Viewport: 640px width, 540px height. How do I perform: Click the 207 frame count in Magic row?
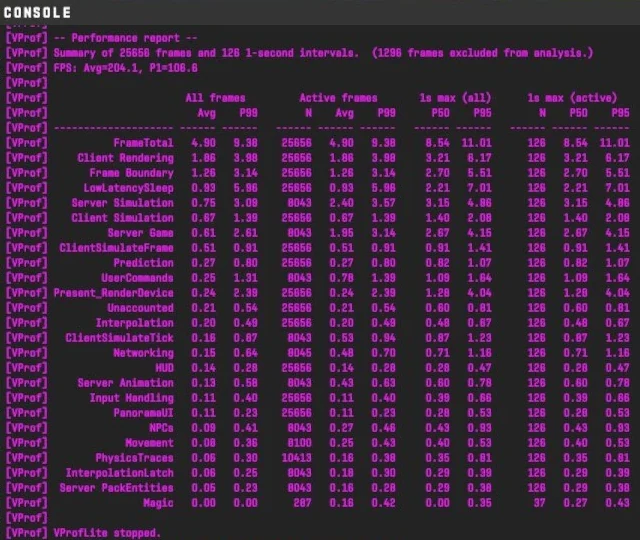[x=302, y=503]
